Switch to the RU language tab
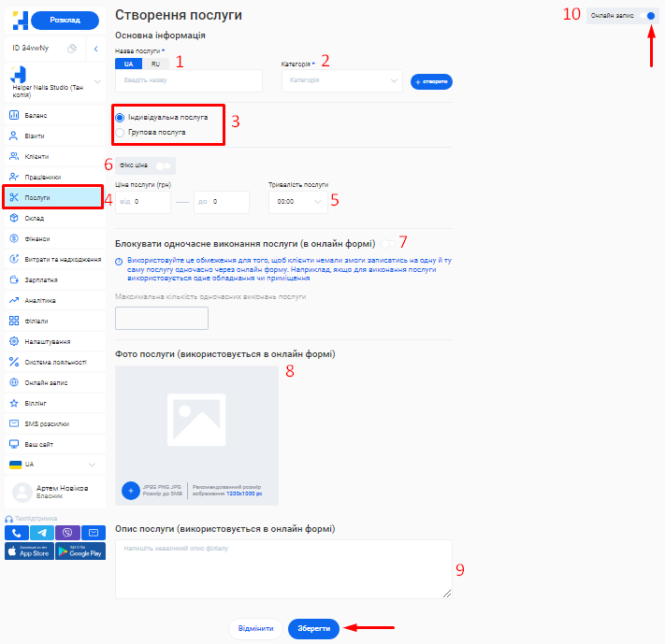Image resolution: width=665 pixels, height=644 pixels. [x=155, y=64]
